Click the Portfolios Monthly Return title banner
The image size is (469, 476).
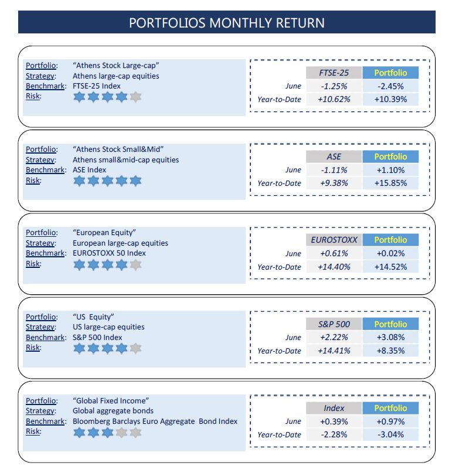(x=226, y=23)
